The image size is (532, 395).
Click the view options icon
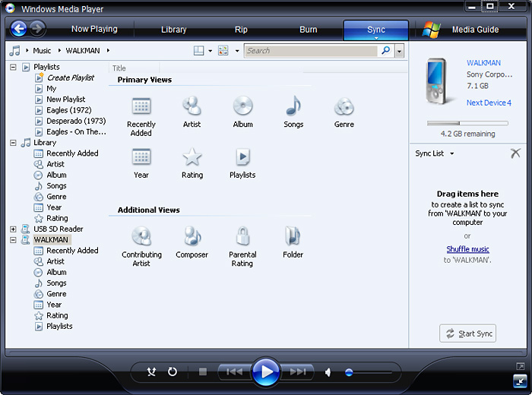[223, 51]
